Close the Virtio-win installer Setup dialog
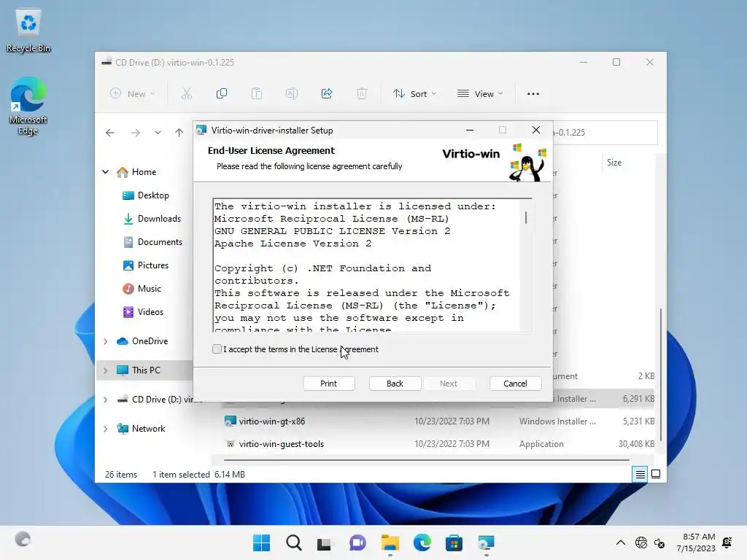Image resolution: width=747 pixels, height=560 pixels. (536, 130)
